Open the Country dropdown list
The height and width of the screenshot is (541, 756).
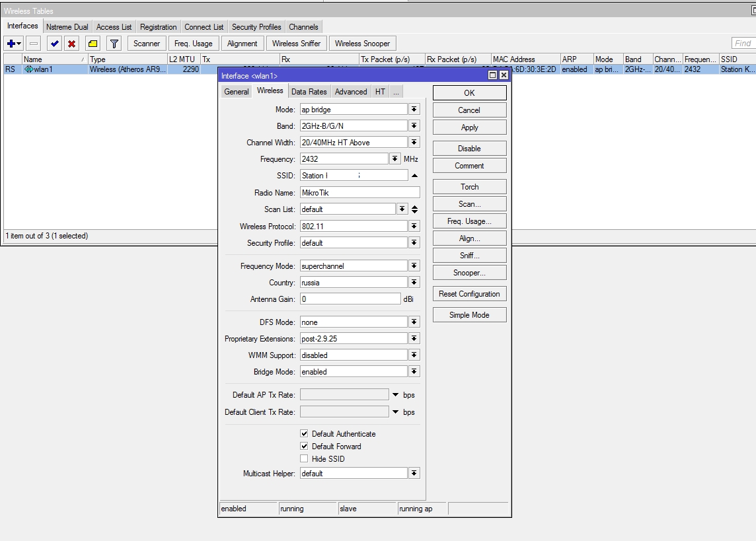414,283
